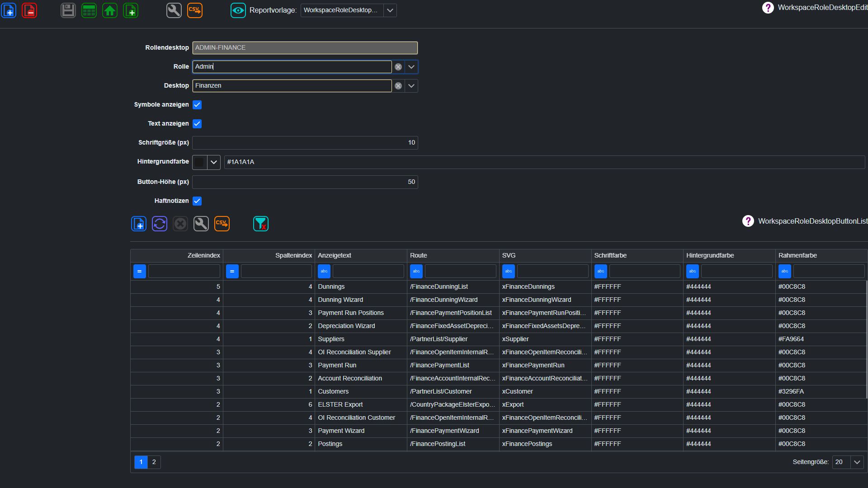Click the gray save floppy disk icon

[68, 10]
